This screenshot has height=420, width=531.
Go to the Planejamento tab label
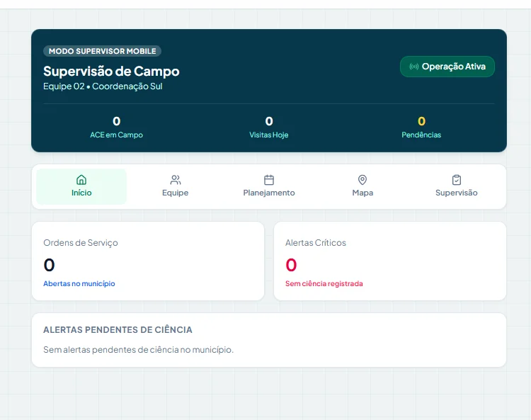pos(269,193)
